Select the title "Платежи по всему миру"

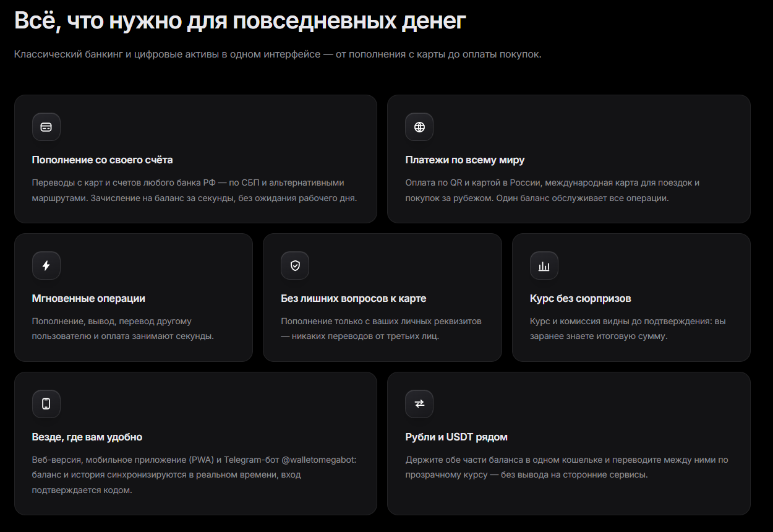[x=465, y=160]
